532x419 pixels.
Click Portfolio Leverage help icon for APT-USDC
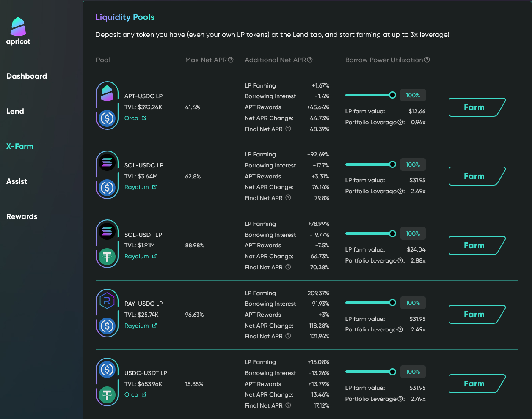click(400, 122)
